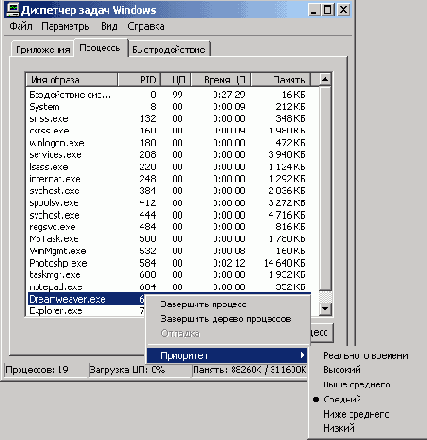Set priority to Средний

342,399
